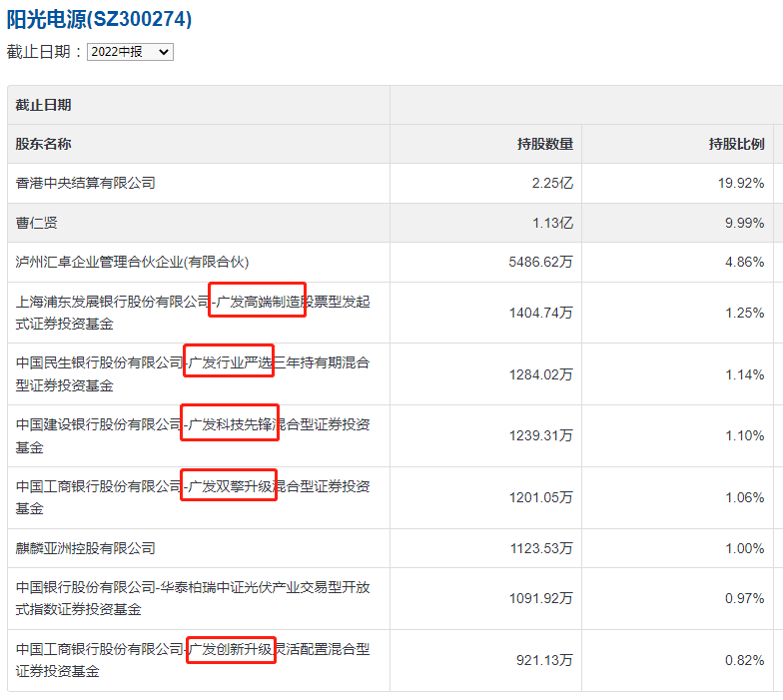Click the 阳光电源(SZ300274) title

coord(99,20)
